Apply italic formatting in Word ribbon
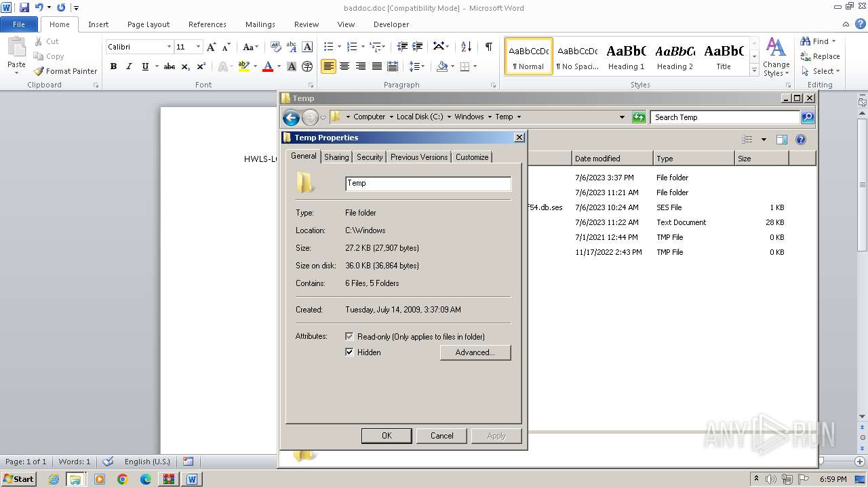 pos(129,66)
